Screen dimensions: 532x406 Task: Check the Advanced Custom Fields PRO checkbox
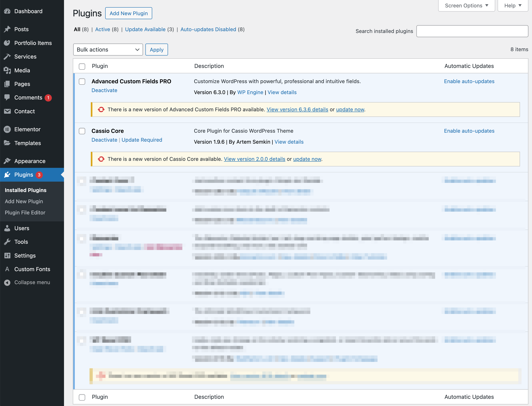pyautogui.click(x=82, y=82)
